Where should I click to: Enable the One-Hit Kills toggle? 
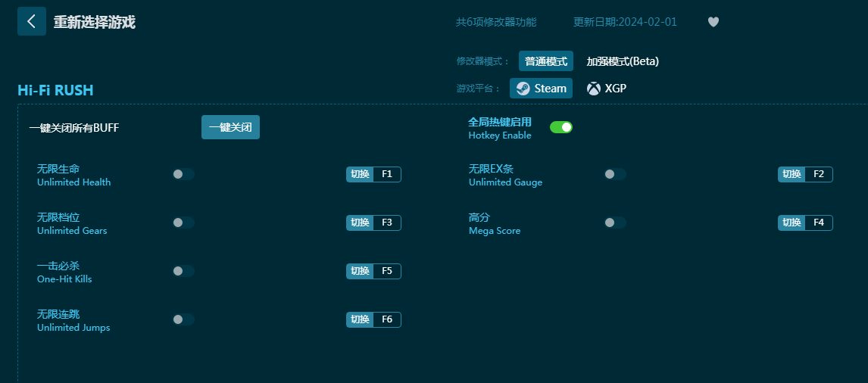click(183, 271)
